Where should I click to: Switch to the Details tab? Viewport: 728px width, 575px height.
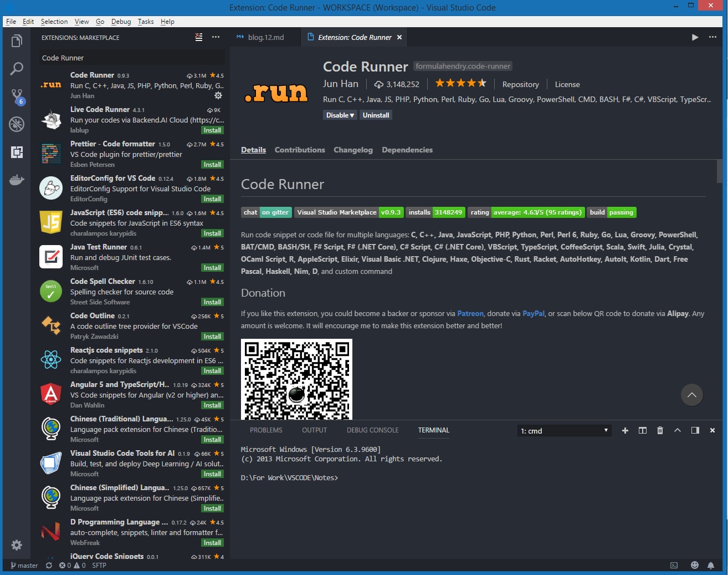click(x=253, y=150)
